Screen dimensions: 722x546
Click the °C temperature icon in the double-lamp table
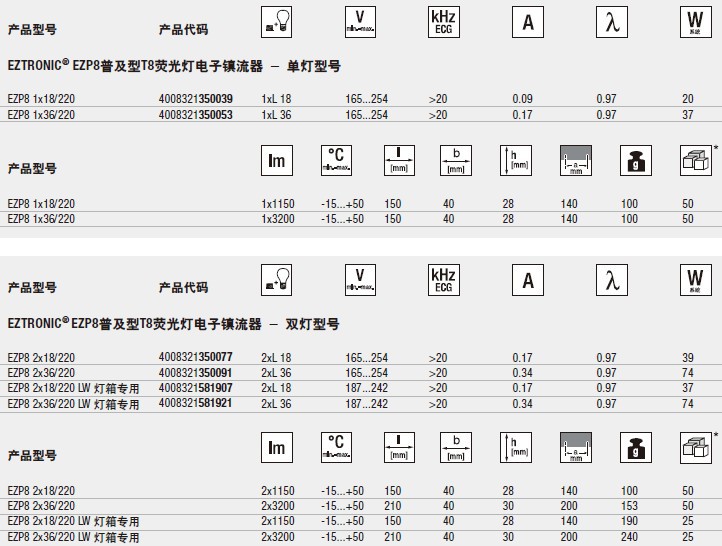(337, 449)
